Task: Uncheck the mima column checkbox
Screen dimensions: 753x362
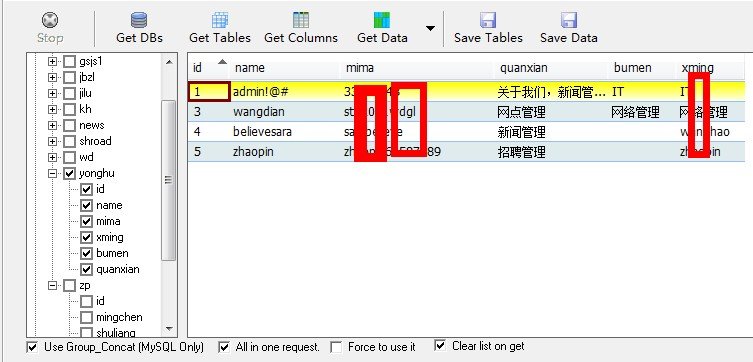Action: 86,221
